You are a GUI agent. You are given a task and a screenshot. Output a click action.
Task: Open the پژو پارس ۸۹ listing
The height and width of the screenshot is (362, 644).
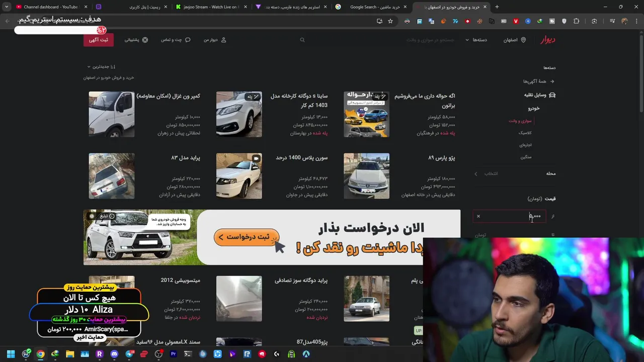(x=399, y=176)
